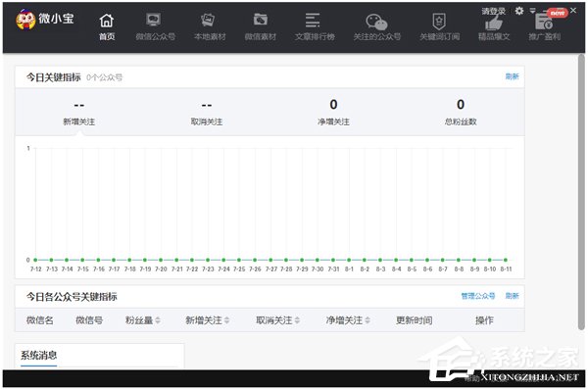Image resolution: width=588 pixels, height=390 pixels.
Task: Click the vertical scrollbar thumb
Action: 581,192
